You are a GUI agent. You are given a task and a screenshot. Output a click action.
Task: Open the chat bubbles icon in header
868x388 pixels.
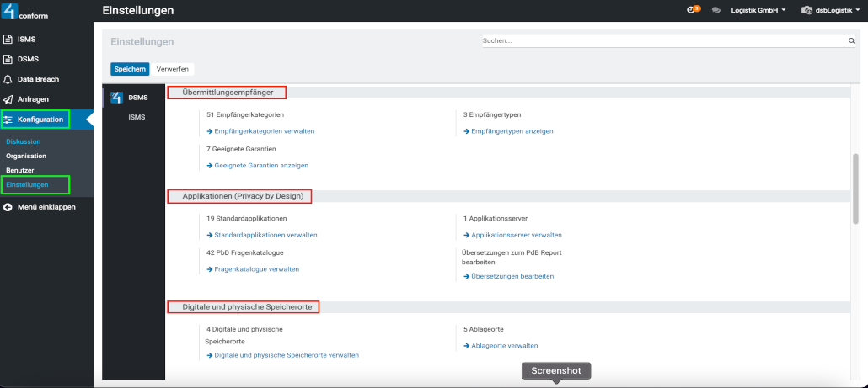(715, 11)
